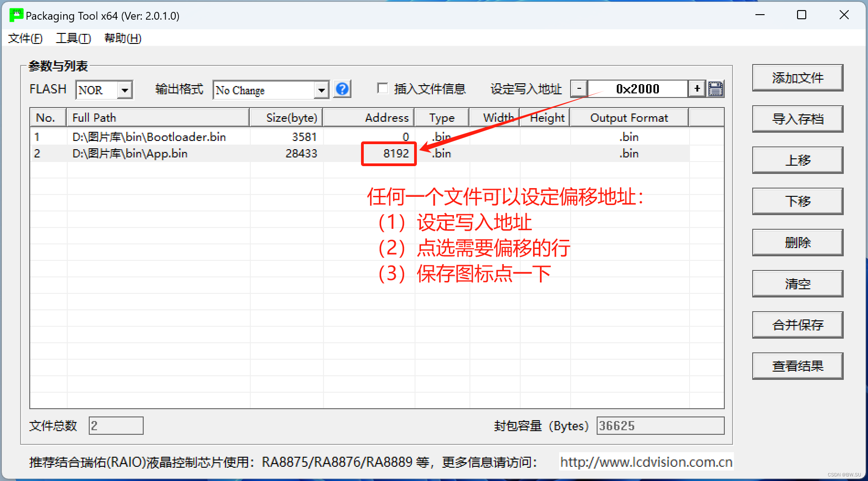The width and height of the screenshot is (868, 481).
Task: Click the Width column header
Action: (x=495, y=118)
